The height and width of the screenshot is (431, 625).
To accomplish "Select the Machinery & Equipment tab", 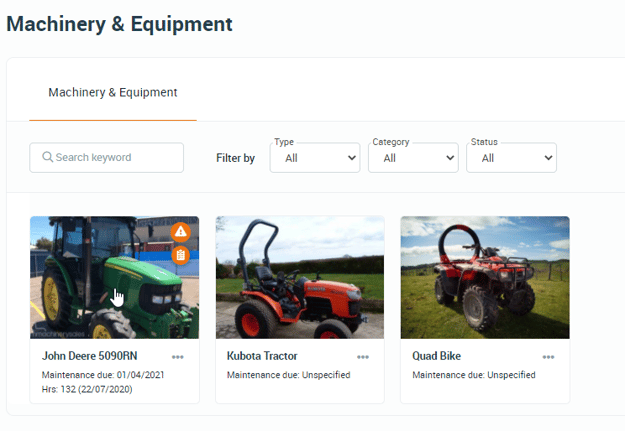I will tap(113, 92).
